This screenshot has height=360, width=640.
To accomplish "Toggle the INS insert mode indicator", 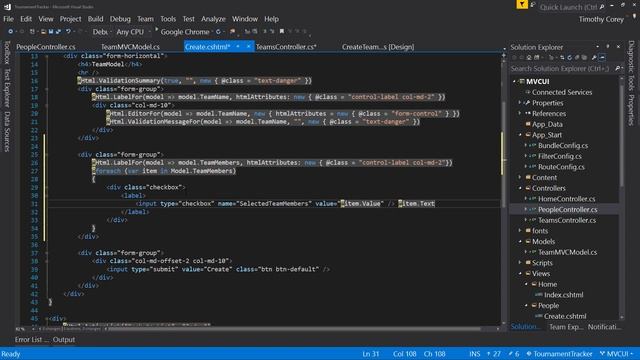I will [475, 354].
